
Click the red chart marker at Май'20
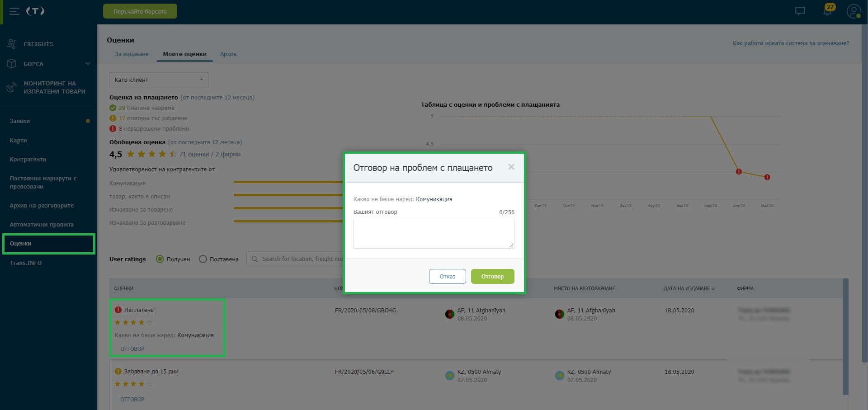767,177
